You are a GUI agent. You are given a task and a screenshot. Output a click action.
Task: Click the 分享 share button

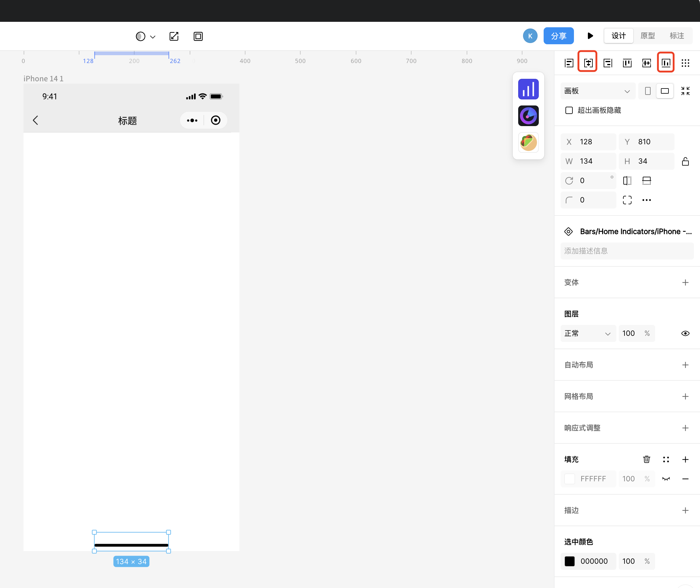coord(558,36)
